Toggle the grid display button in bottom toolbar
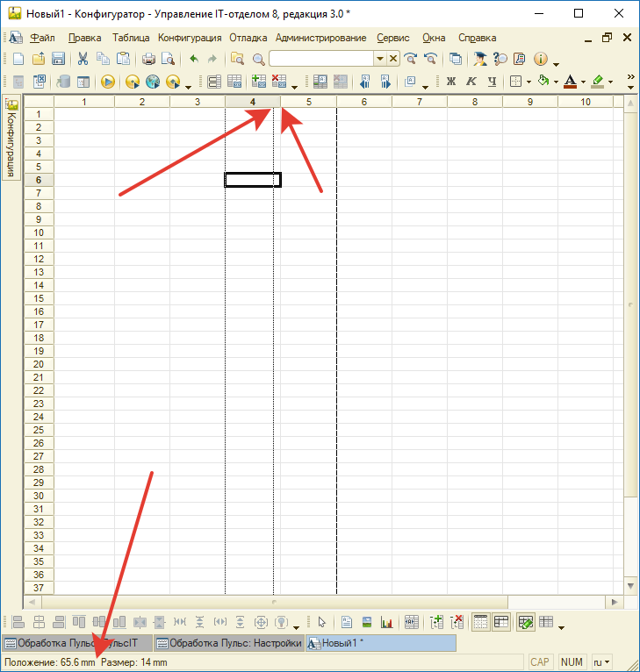Image resolution: width=640 pixels, height=672 pixels. click(x=481, y=622)
